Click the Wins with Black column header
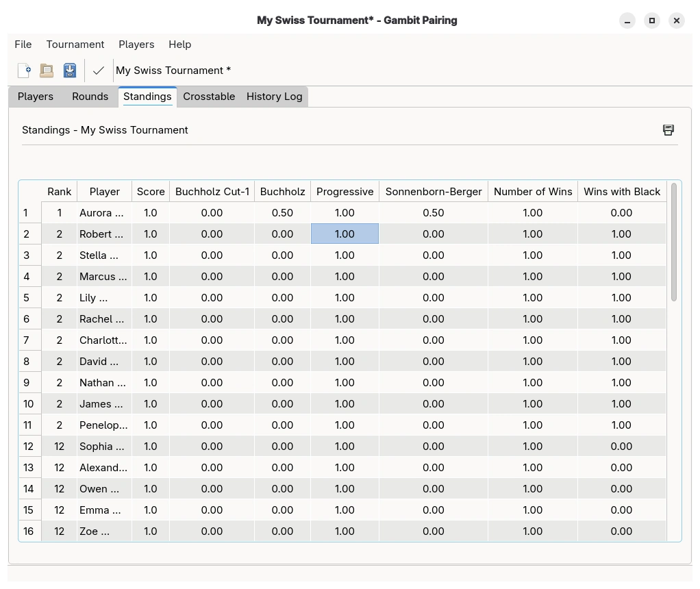Image resolution: width=700 pixels, height=589 pixels. [622, 192]
